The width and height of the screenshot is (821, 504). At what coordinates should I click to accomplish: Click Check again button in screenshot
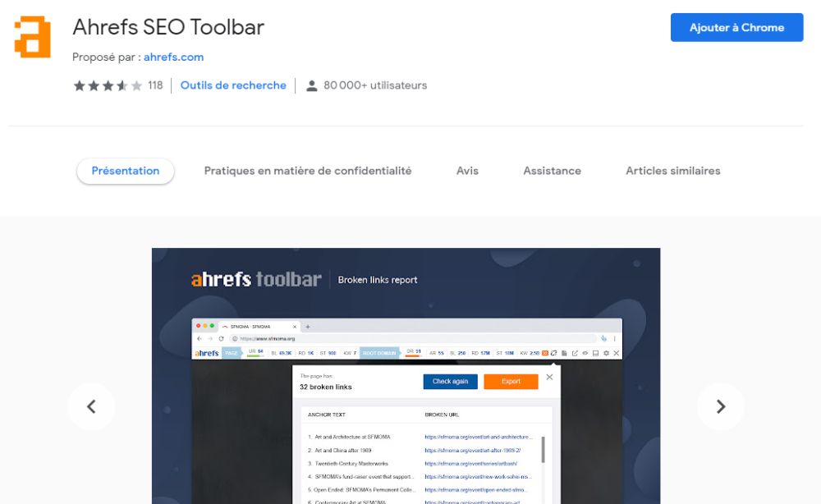click(x=450, y=382)
